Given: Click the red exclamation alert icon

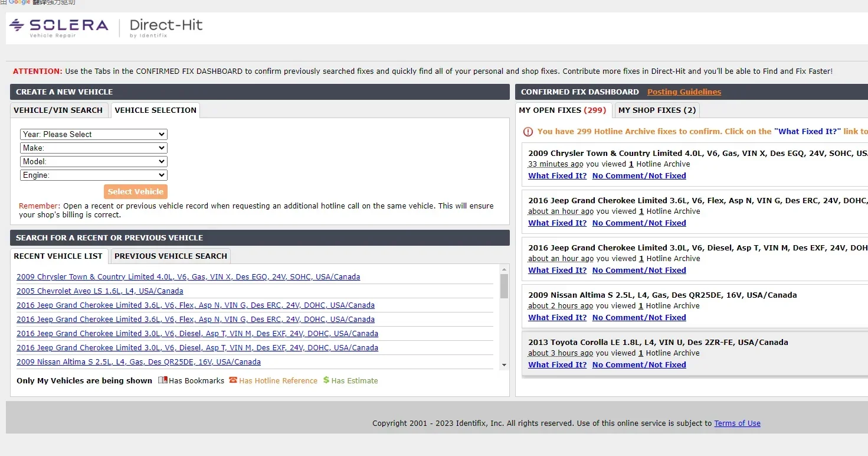Looking at the screenshot, I should tap(528, 132).
